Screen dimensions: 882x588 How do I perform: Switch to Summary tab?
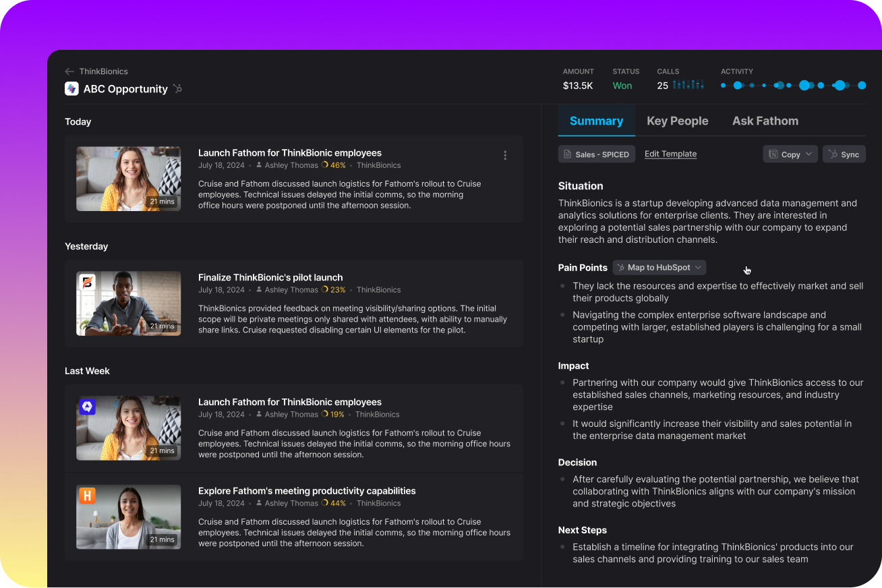pos(596,121)
